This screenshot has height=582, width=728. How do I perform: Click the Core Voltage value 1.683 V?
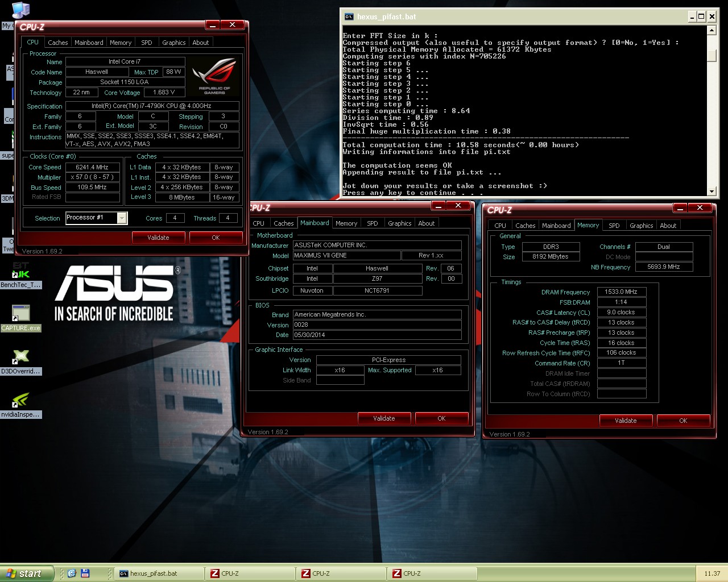164,92
